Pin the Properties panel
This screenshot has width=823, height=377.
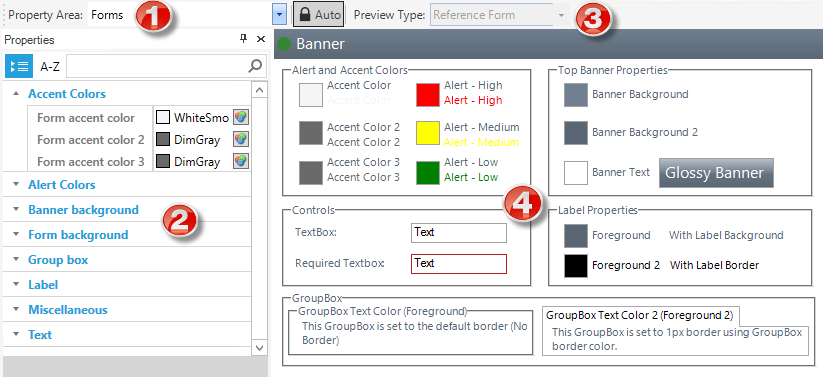tap(243, 39)
